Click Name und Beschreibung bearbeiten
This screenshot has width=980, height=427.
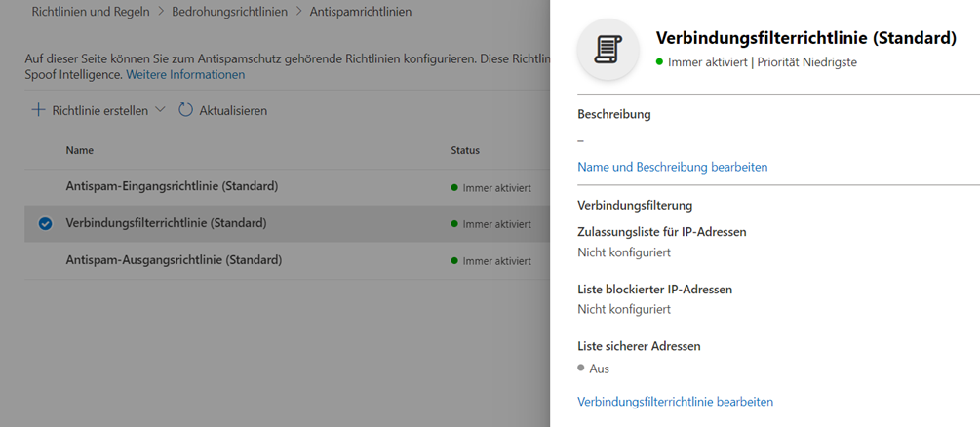tap(672, 167)
